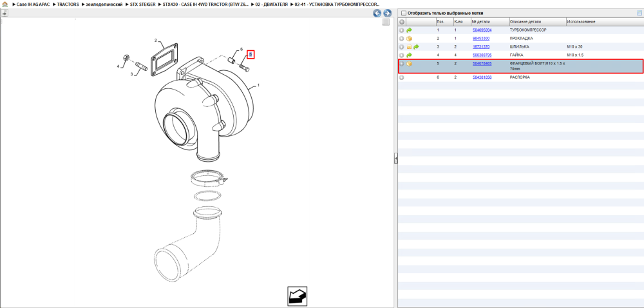The image size is (644, 308).
Task: Add РАСПОРКА row with its plus icon
Action: tap(402, 77)
